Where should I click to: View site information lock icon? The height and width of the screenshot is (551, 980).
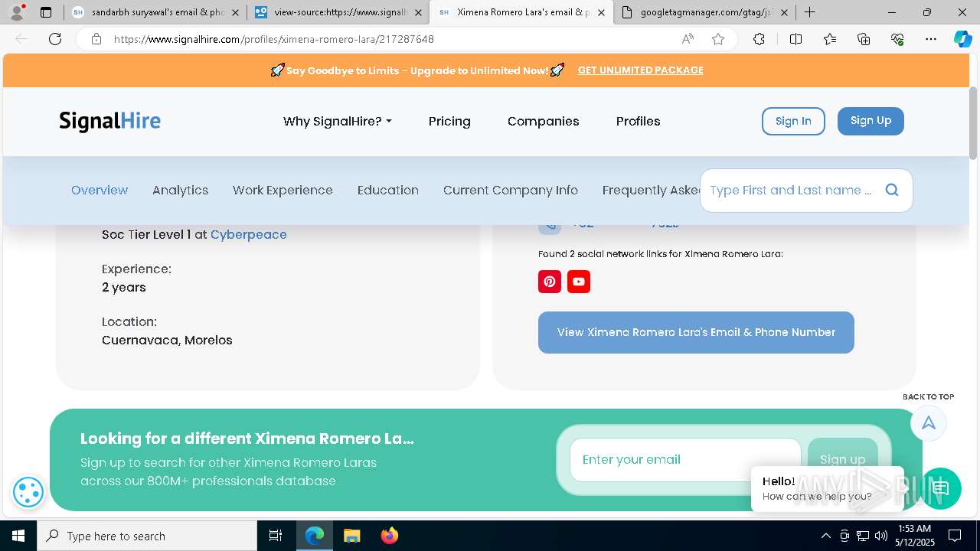tap(96, 39)
